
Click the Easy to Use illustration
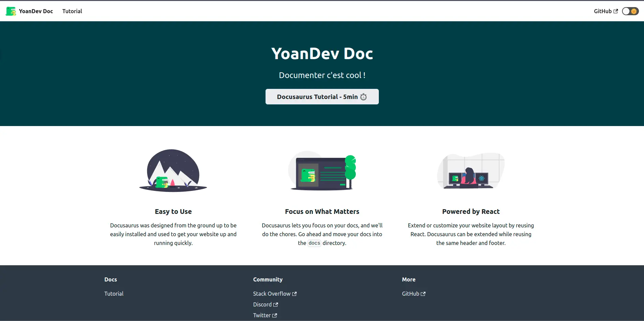(x=173, y=171)
